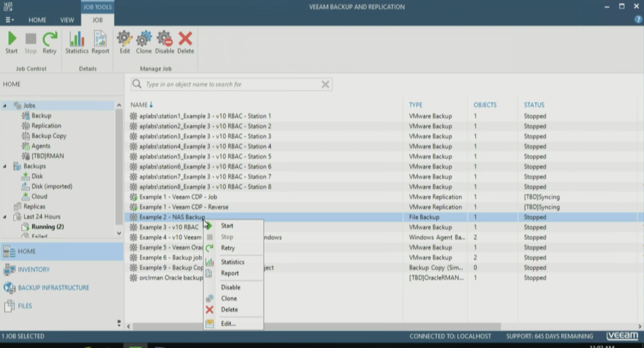Select Replication in the tree
This screenshot has width=644, height=348.
(x=46, y=126)
